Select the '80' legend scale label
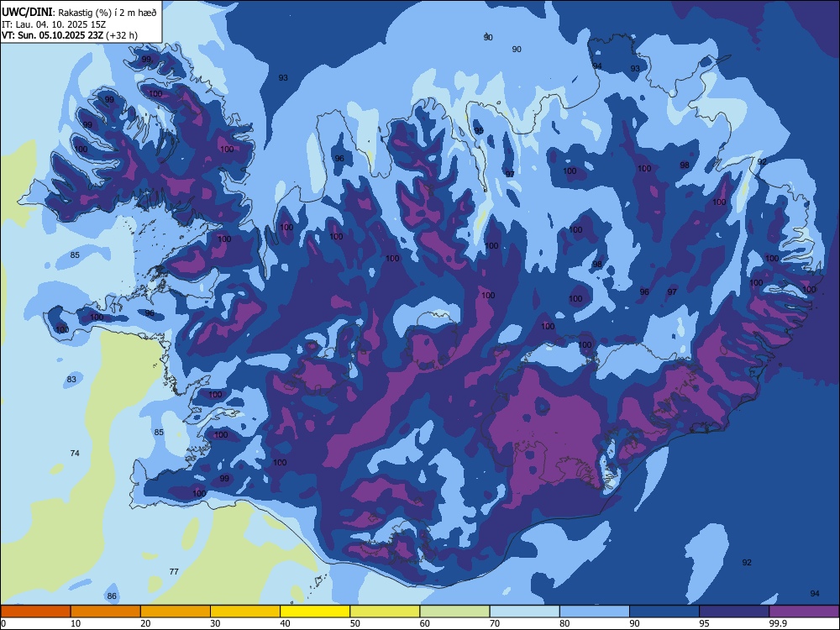This screenshot has width=840, height=630. (x=564, y=623)
